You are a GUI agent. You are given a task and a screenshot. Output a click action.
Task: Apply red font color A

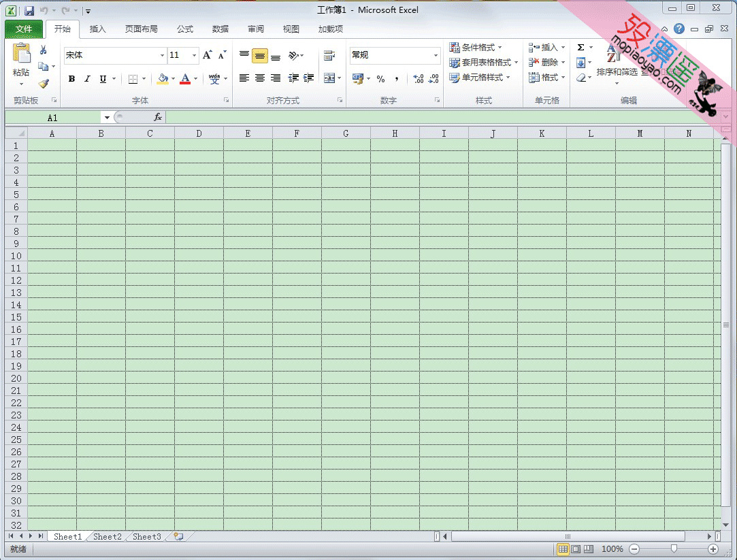[x=185, y=78]
